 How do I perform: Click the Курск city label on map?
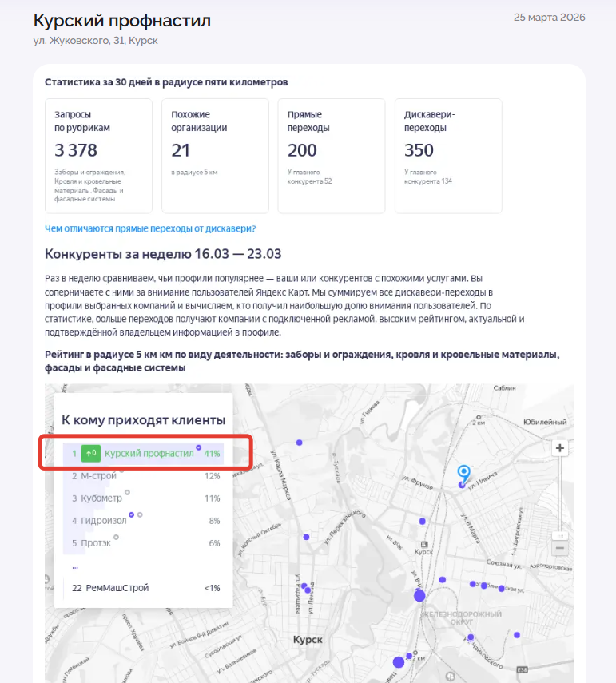tap(308, 640)
